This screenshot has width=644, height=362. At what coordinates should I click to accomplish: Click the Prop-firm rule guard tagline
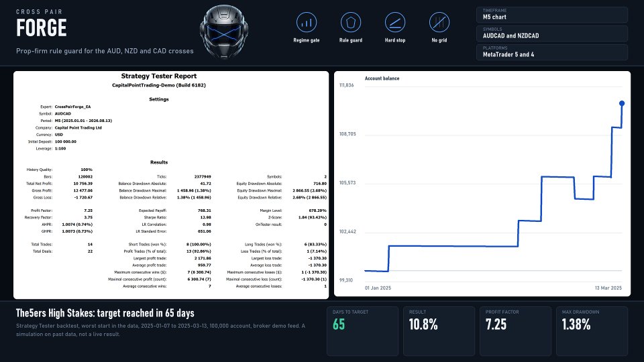pyautogui.click(x=105, y=51)
